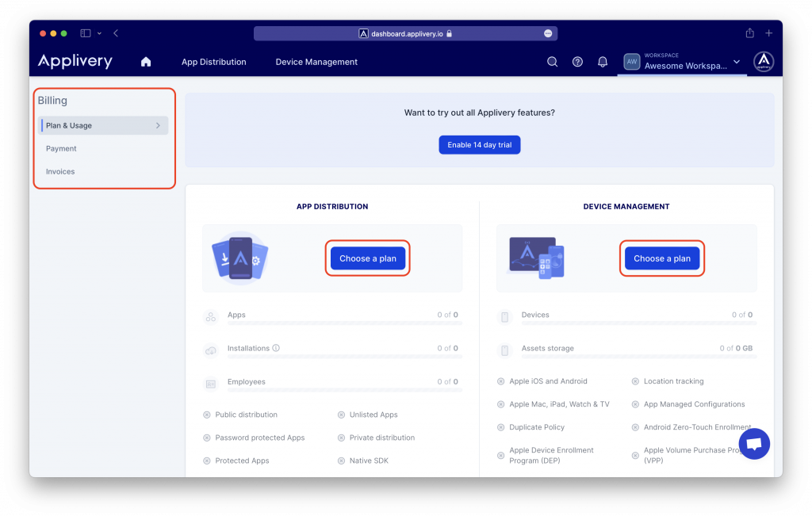The height and width of the screenshot is (516, 812).
Task: Expand the Plan & Usage chevron
Action: tap(158, 125)
